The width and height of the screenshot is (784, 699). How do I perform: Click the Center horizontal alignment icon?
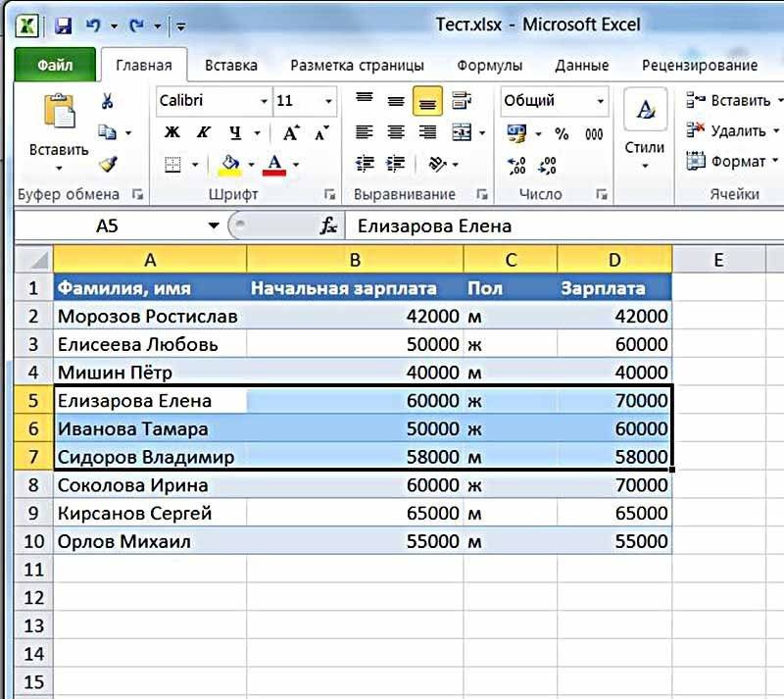click(397, 132)
